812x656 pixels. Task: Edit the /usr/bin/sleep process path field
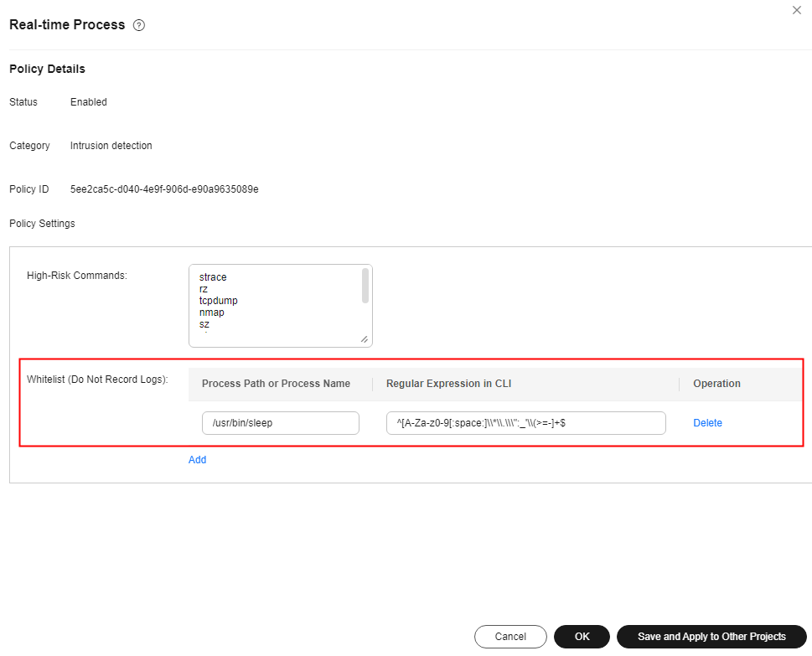tap(280, 423)
